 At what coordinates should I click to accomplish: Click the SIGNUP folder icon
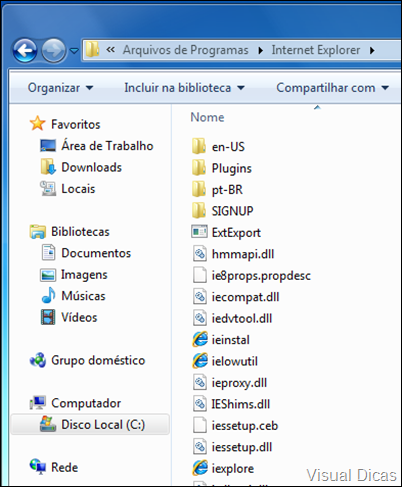coord(199,210)
